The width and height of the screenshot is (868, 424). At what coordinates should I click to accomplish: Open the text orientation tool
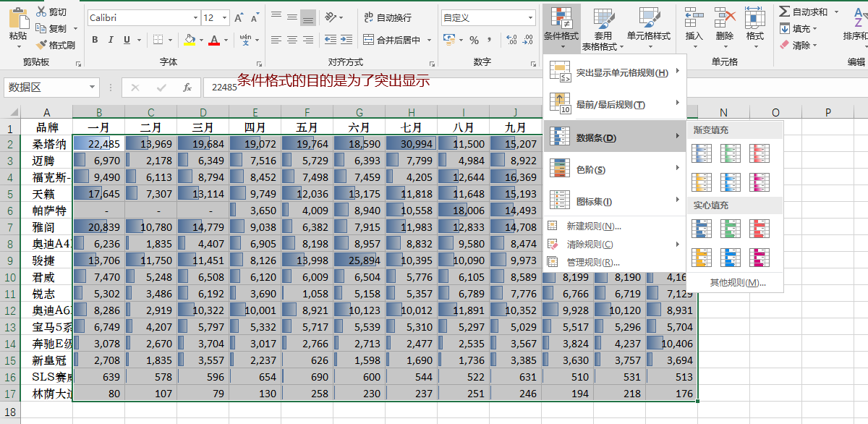point(331,17)
